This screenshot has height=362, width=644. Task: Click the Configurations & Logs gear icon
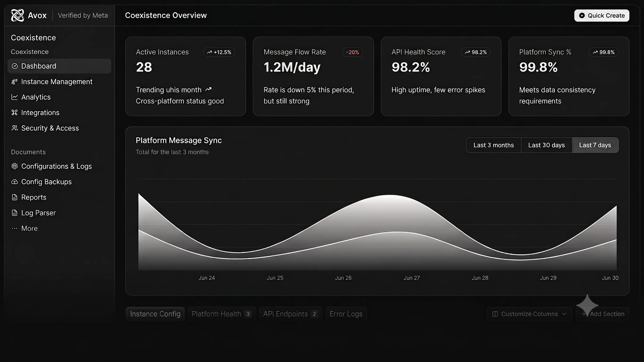[14, 166]
